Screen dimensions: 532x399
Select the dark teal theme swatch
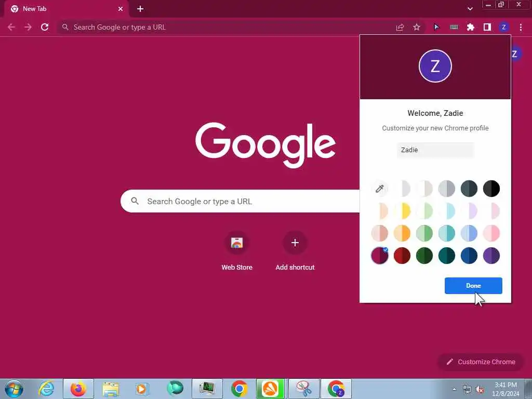[x=446, y=256]
